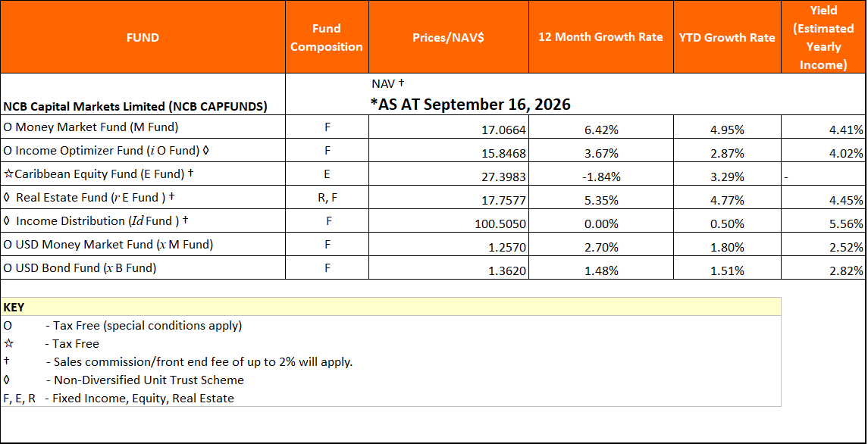This screenshot has height=444, width=868.
Task: Click the Non-Diversified Unit Trust Scheme entry
Action: (145, 380)
